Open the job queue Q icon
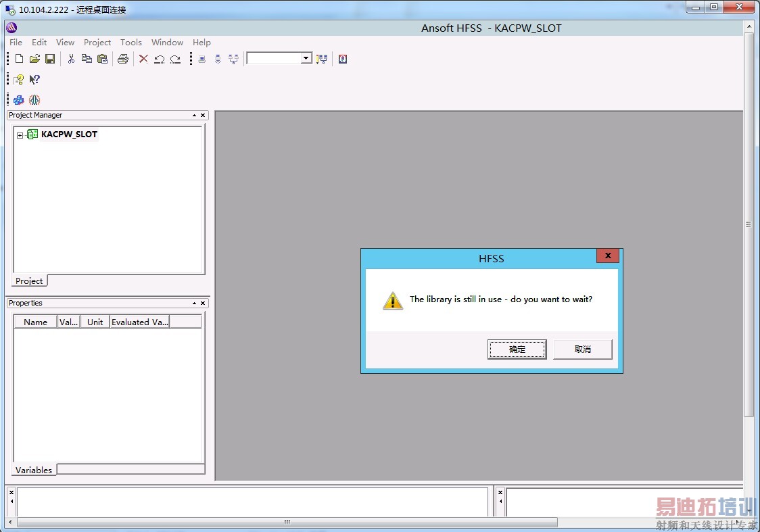The width and height of the screenshot is (760, 532). point(343,59)
